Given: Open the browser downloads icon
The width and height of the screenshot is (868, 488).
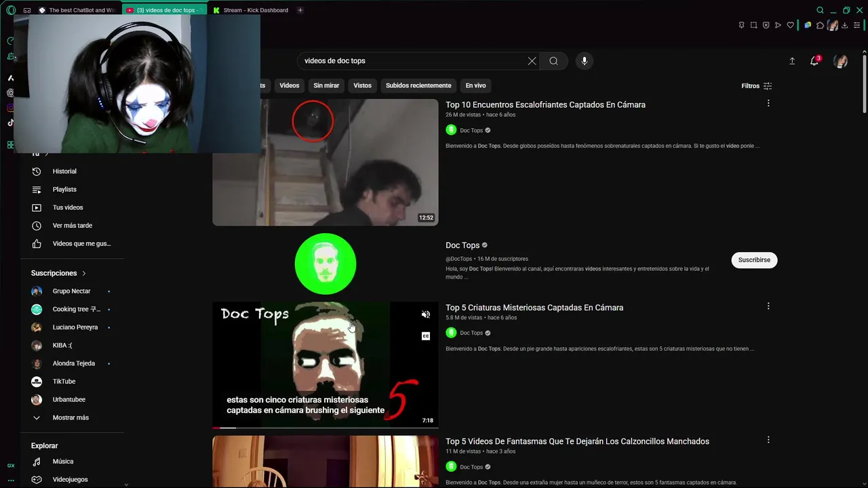Looking at the screenshot, I should point(844,25).
